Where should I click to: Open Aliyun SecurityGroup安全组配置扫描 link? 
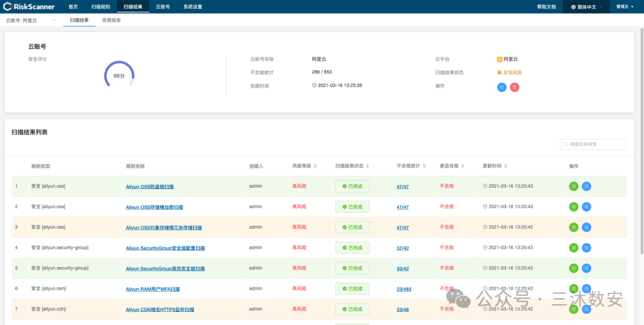tap(165, 248)
